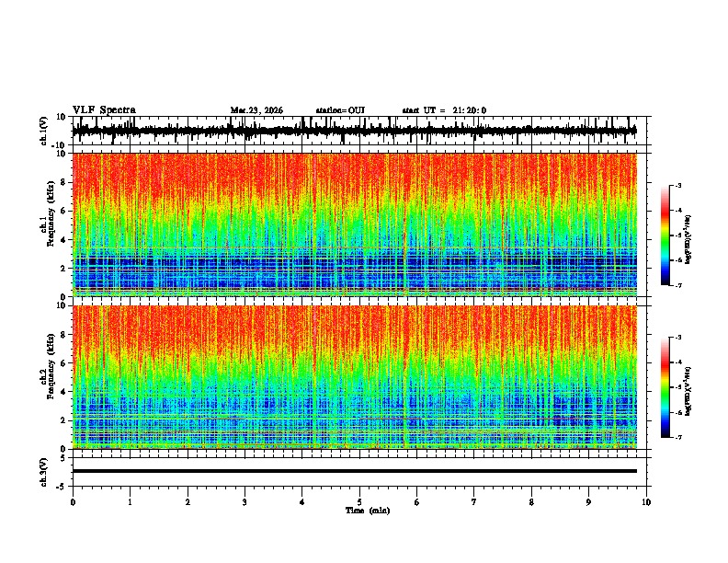Click the "station=OUI" label
The width and height of the screenshot is (728, 563).
click(340, 110)
